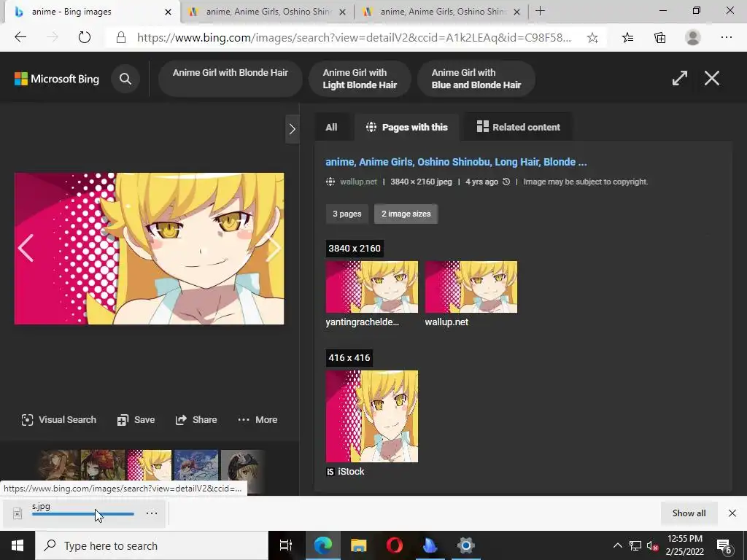Click the 3 pages filter

[347, 214]
